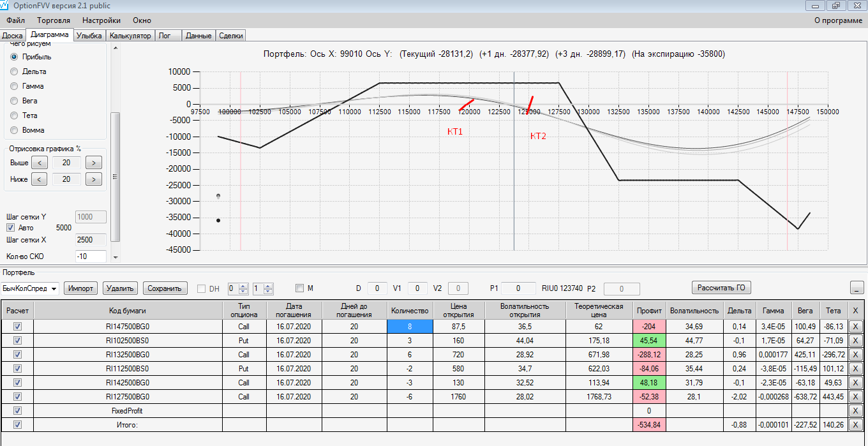Switch to the Доска tab
Image resolution: width=868 pixels, height=446 pixels.
tap(13, 36)
